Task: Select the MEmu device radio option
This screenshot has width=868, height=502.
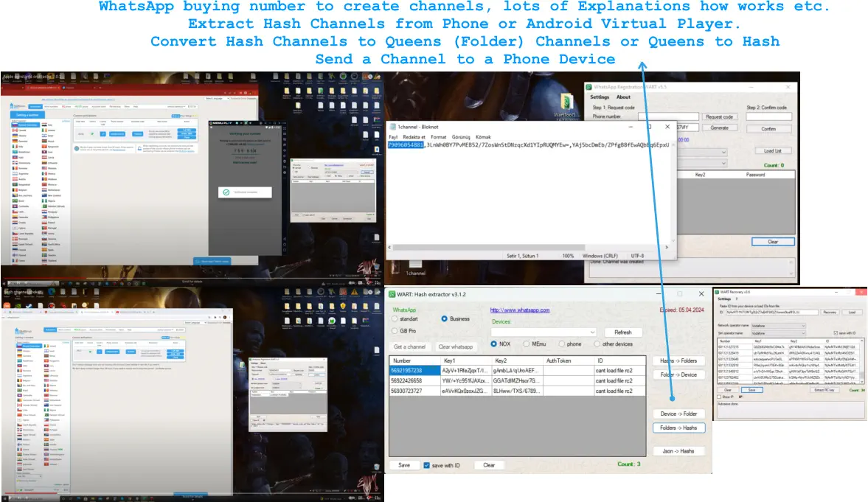Action: pyautogui.click(x=525, y=344)
